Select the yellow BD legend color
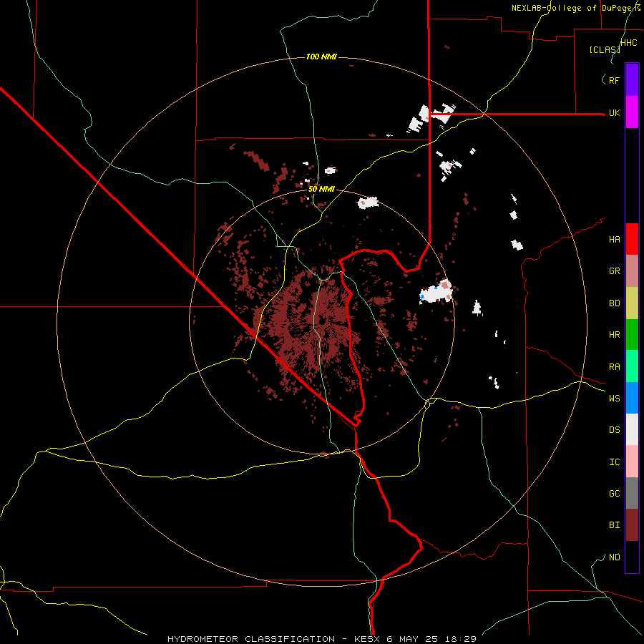This screenshot has width=644, height=644. click(x=632, y=303)
